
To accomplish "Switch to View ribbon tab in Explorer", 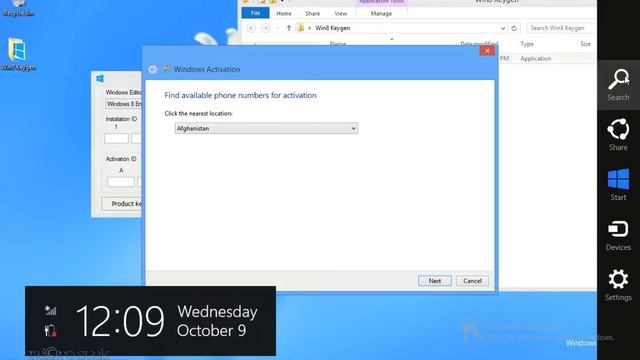I will [340, 13].
